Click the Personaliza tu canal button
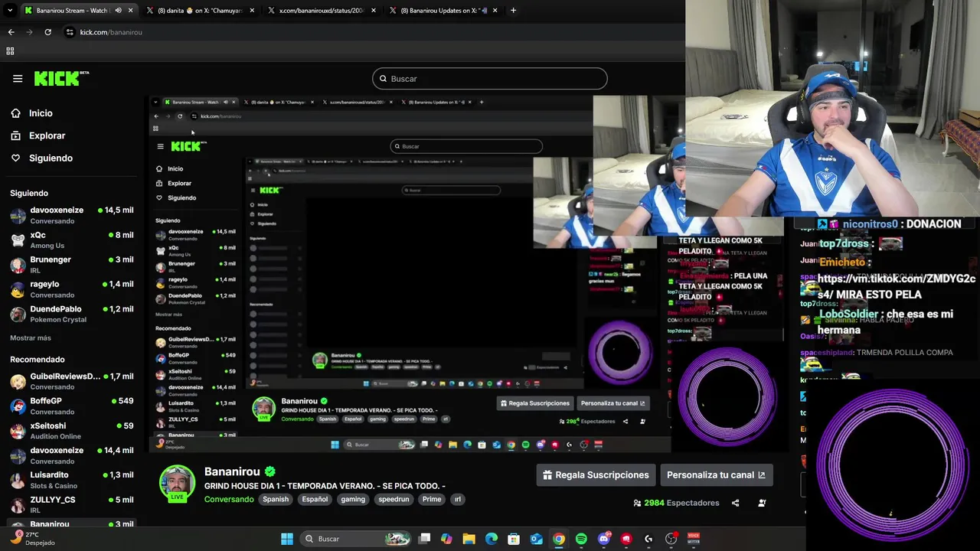980x551 pixels. point(716,475)
